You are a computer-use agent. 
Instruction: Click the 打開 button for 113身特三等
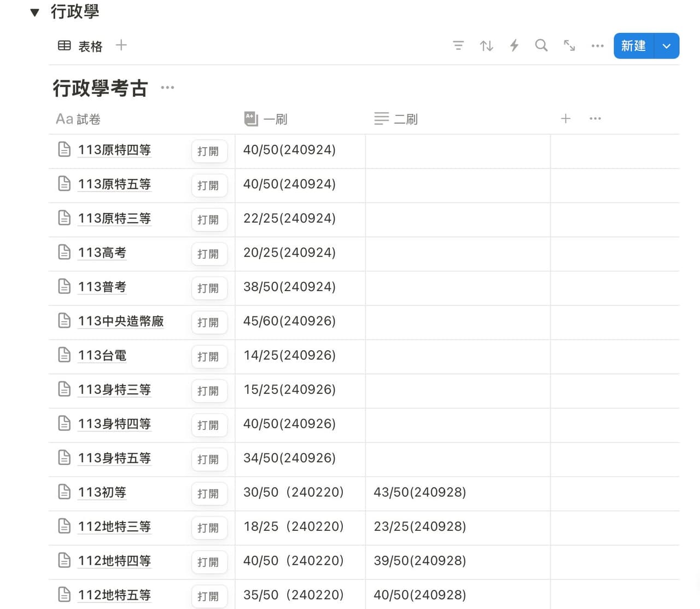(x=209, y=391)
